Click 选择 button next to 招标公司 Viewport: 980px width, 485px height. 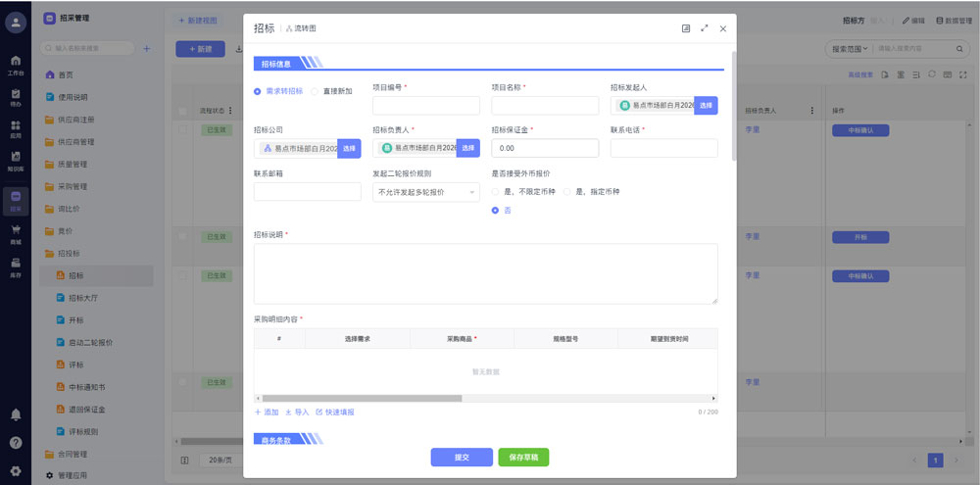pos(349,148)
